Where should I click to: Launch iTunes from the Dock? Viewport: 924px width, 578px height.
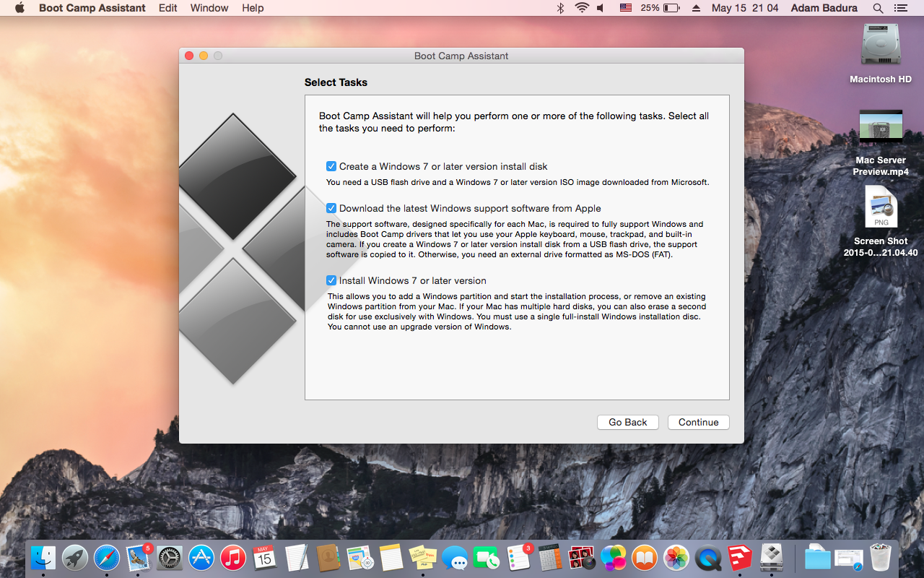233,558
